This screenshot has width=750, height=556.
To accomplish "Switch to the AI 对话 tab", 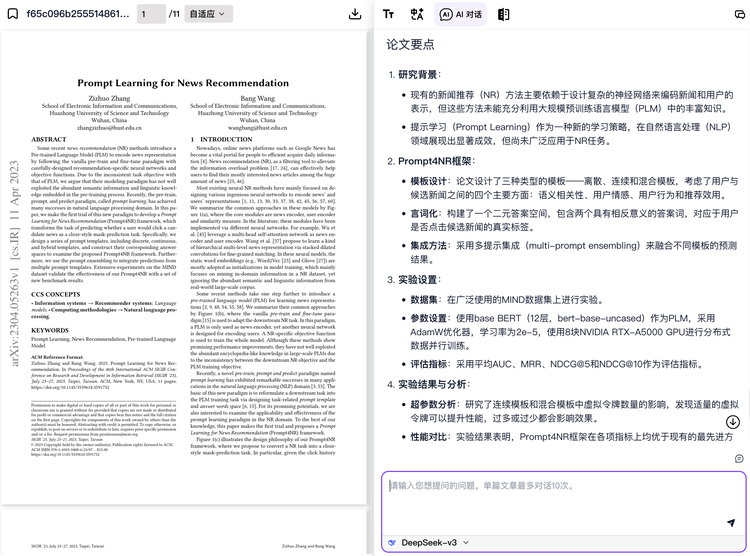I will tap(460, 14).
